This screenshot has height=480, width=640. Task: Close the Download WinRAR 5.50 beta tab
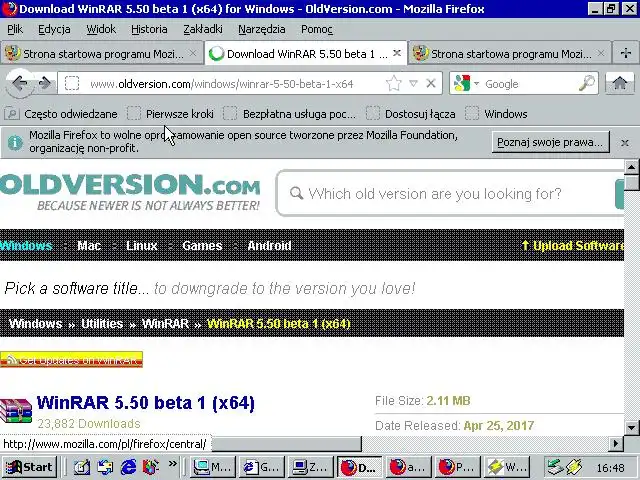pos(397,53)
